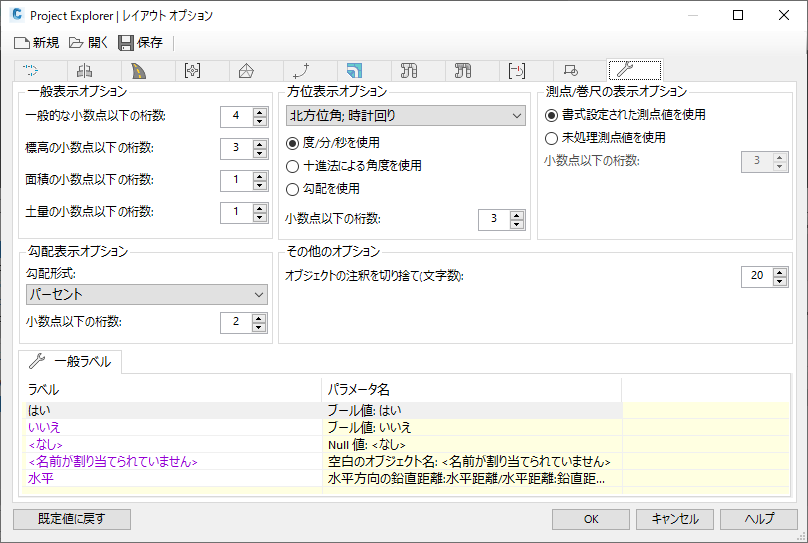Click the パラメータ名 column header
The height and width of the screenshot is (543, 808).
click(x=472, y=390)
